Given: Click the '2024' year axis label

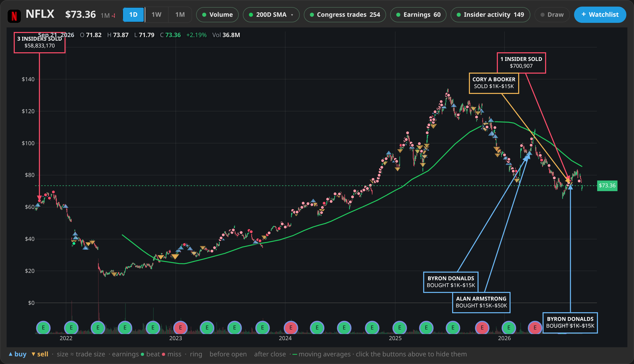Looking at the screenshot, I should tap(285, 338).
